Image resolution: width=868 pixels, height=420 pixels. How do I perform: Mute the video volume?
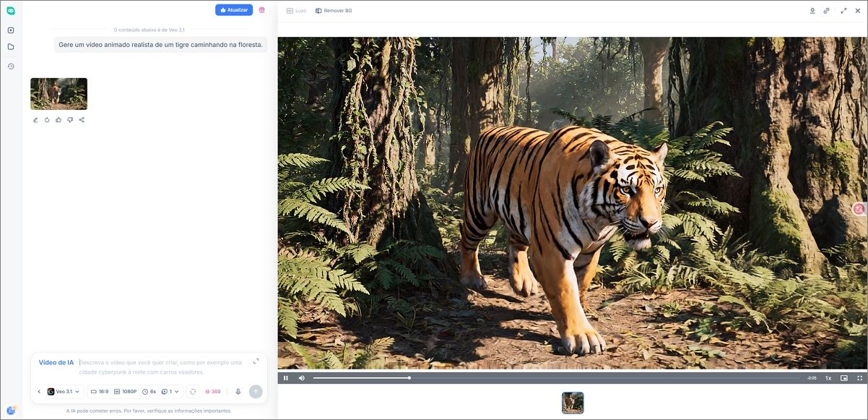tap(302, 378)
